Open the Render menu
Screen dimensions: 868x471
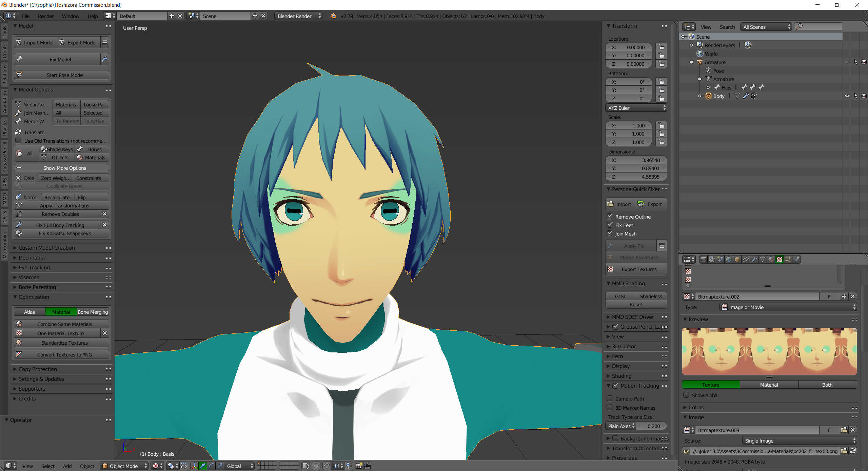[x=46, y=16]
